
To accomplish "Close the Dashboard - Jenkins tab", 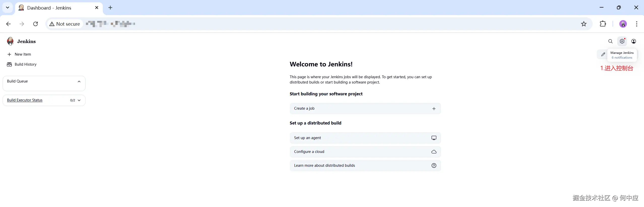I will (97, 8).
